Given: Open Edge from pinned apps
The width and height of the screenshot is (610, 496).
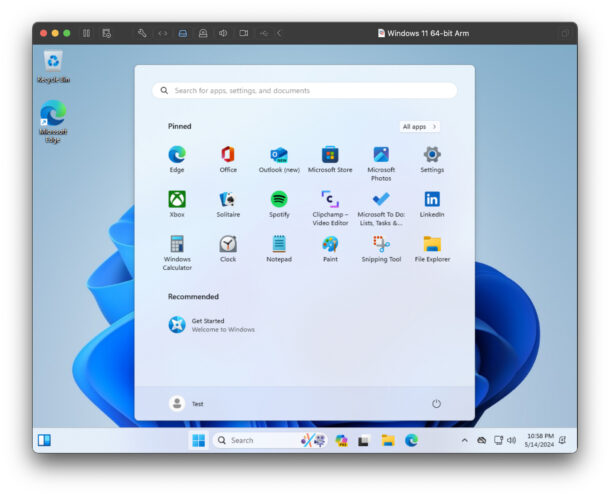Looking at the screenshot, I should pos(177,159).
